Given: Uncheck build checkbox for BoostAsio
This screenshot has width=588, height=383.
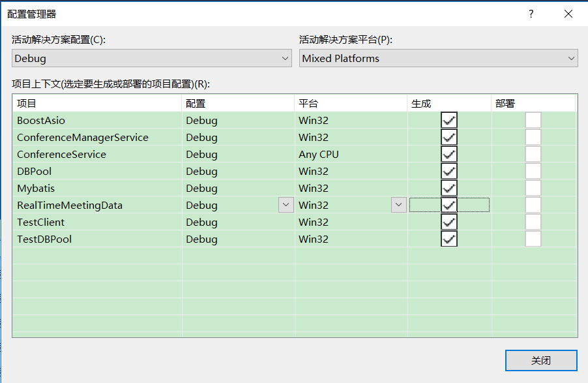Looking at the screenshot, I should (449, 120).
